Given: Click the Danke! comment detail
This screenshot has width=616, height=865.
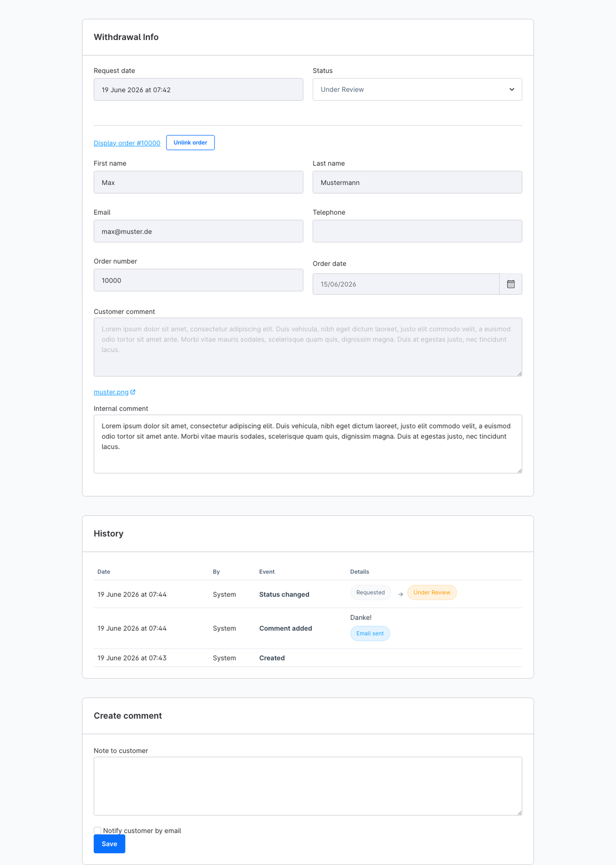Looking at the screenshot, I should pyautogui.click(x=361, y=617).
